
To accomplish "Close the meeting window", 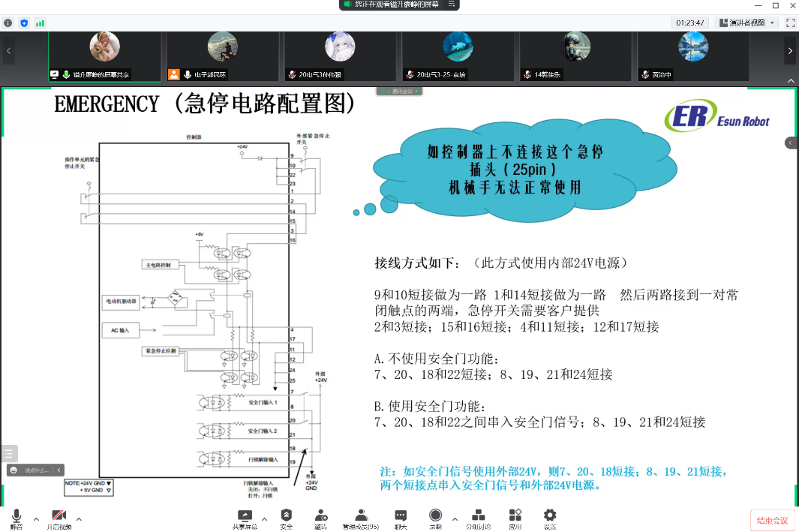I will (793, 5).
